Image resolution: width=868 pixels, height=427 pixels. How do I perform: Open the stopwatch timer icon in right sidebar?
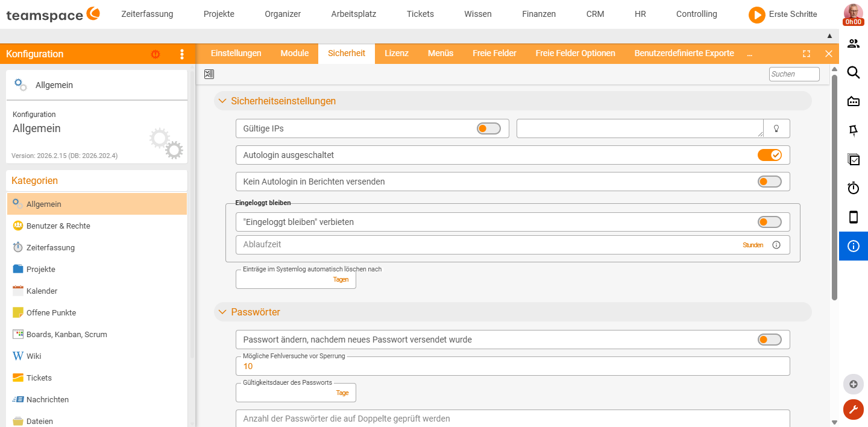[854, 188]
